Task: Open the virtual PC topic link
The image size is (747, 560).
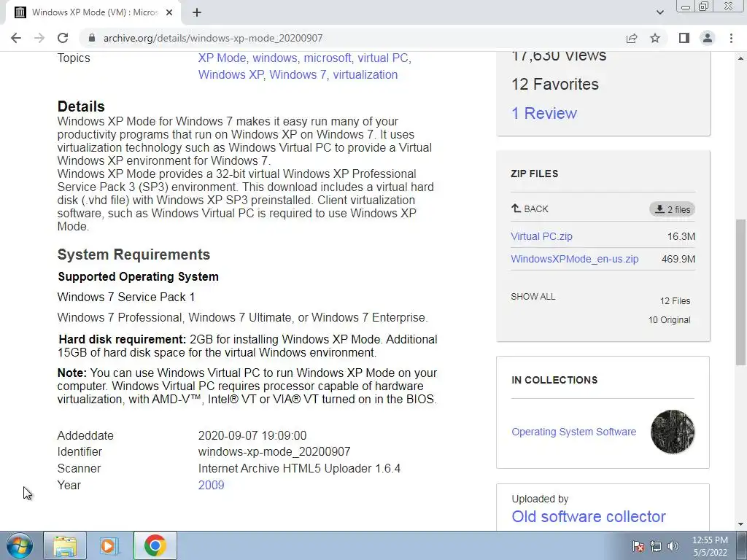Action: coord(383,58)
